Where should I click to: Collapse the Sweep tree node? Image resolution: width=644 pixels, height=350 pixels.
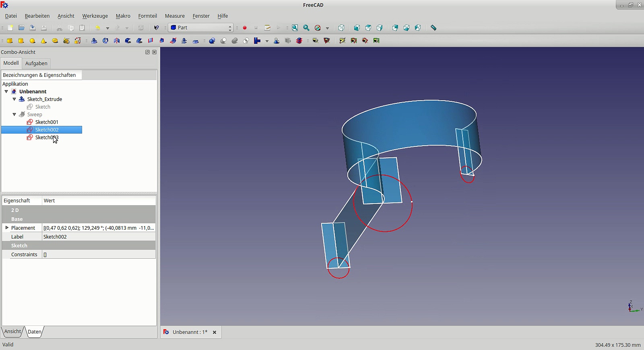[14, 114]
